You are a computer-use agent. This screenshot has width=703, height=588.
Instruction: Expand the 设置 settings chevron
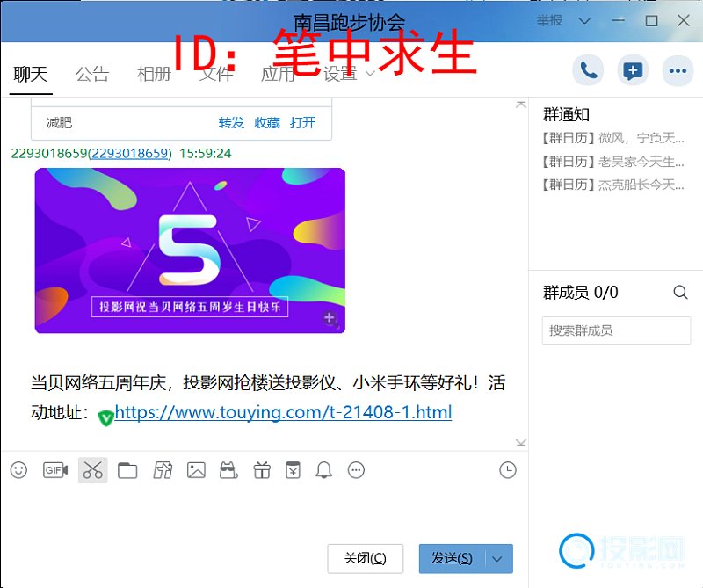[x=370, y=74]
